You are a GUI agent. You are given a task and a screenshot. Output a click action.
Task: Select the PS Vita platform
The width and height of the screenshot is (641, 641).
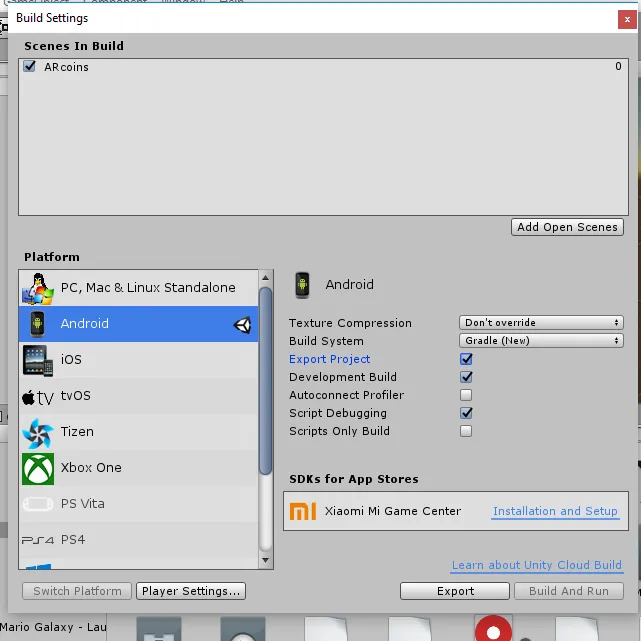click(139, 504)
